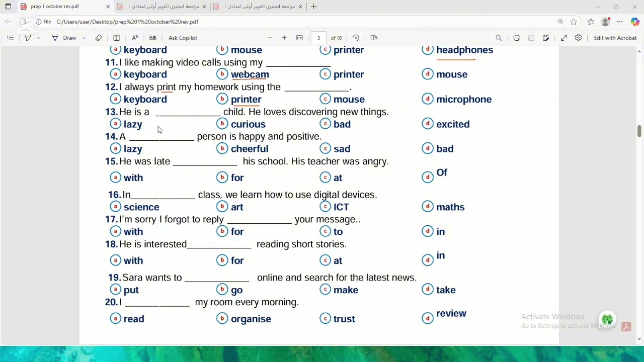Open the Tab actions menu icon

8,7
